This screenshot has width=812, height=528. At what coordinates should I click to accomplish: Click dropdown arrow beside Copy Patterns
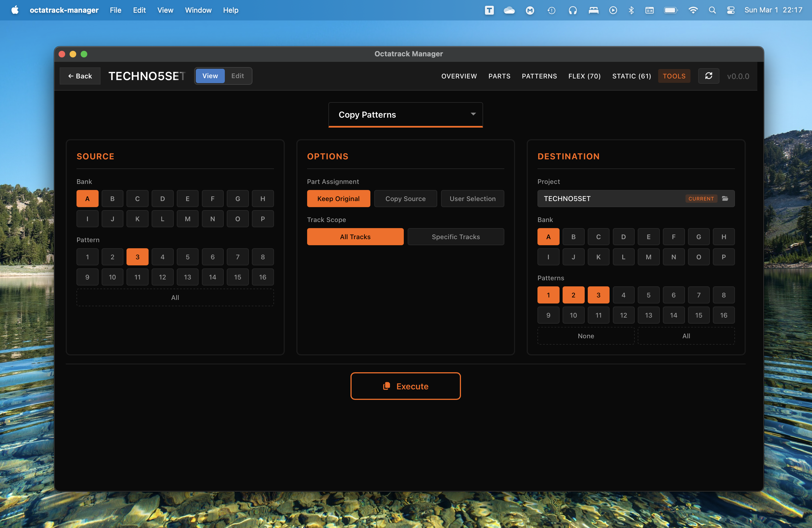473,114
